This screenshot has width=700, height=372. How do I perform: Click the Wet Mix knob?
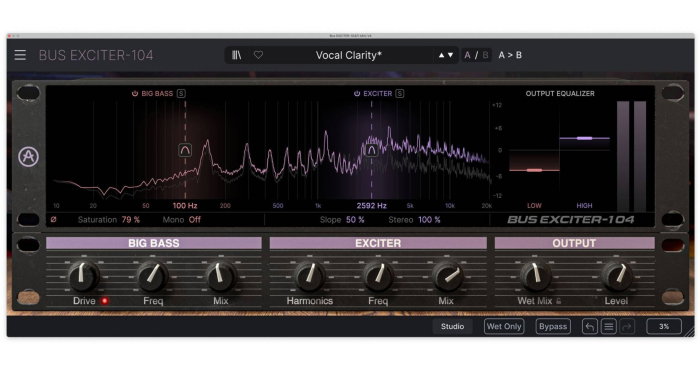tap(535, 276)
